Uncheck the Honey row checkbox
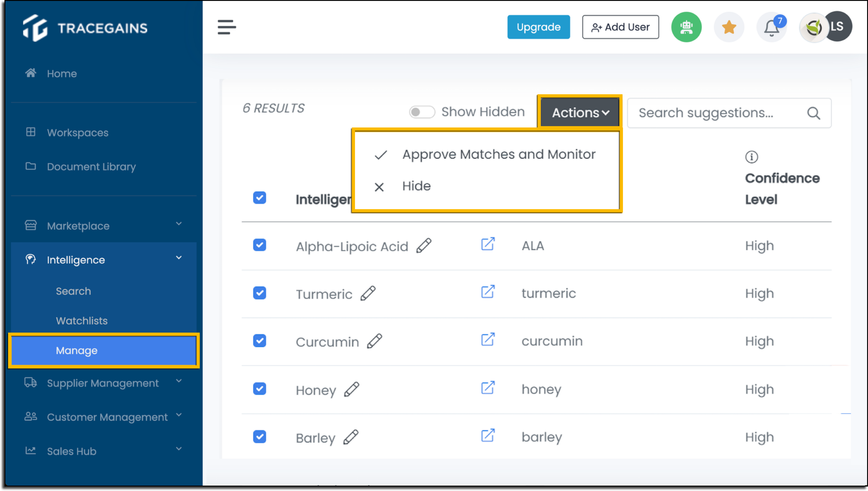This screenshot has width=868, height=491. pos(260,389)
